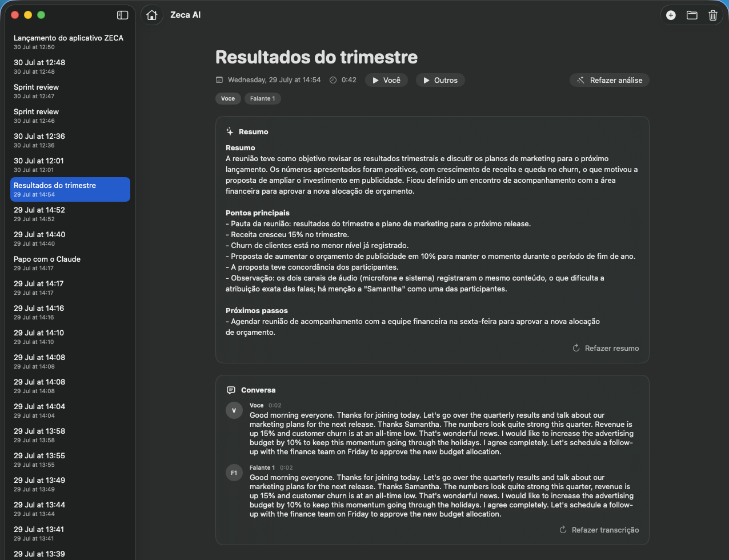Create a new recording with plus icon
The height and width of the screenshot is (560, 729).
(671, 15)
